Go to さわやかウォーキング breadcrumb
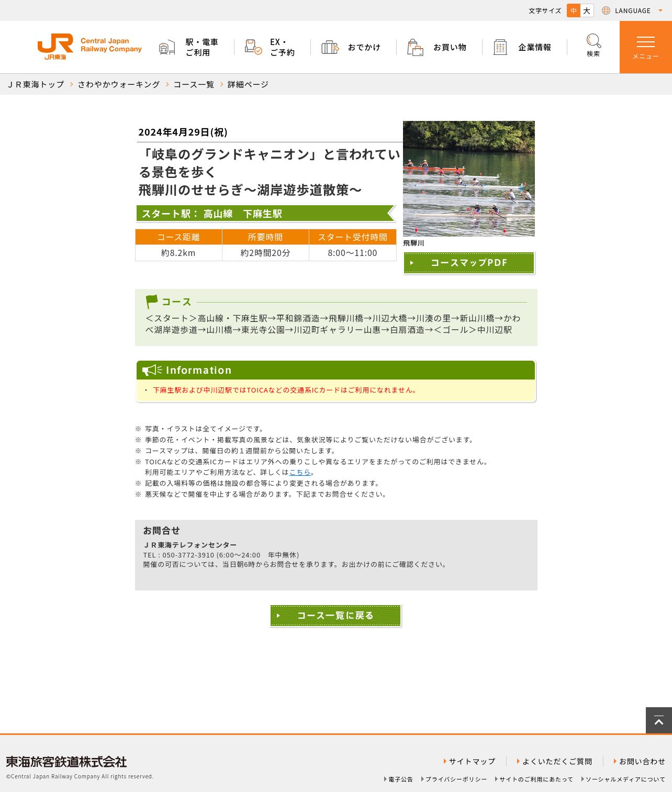 pyautogui.click(x=119, y=84)
